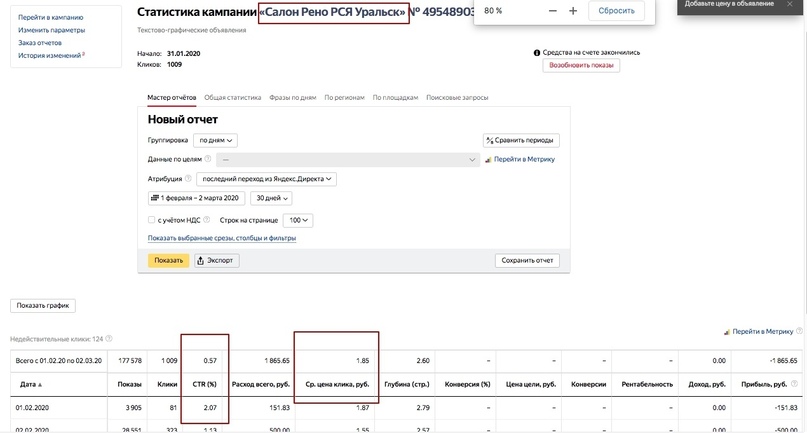Screen dimensions: 807x433
Task: Click the 'Расход всего, руб.' column header
Action: pos(261,385)
